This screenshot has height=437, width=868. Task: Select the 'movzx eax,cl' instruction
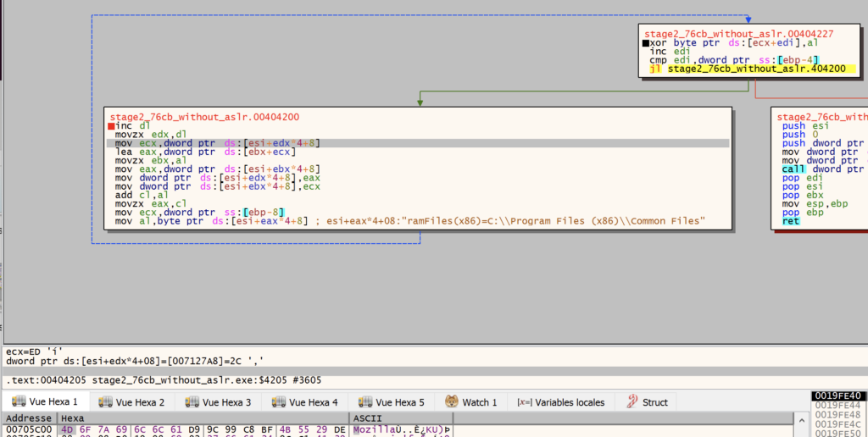tap(151, 203)
